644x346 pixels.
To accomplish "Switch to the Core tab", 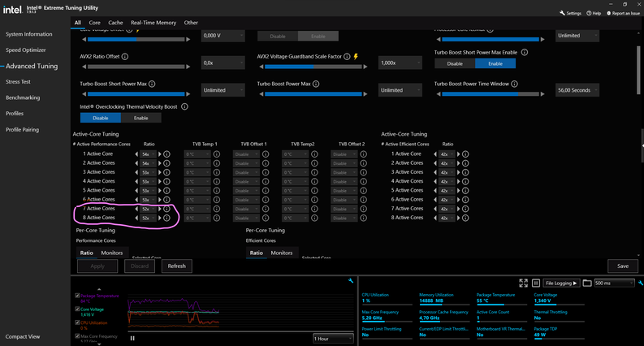I will 94,23.
